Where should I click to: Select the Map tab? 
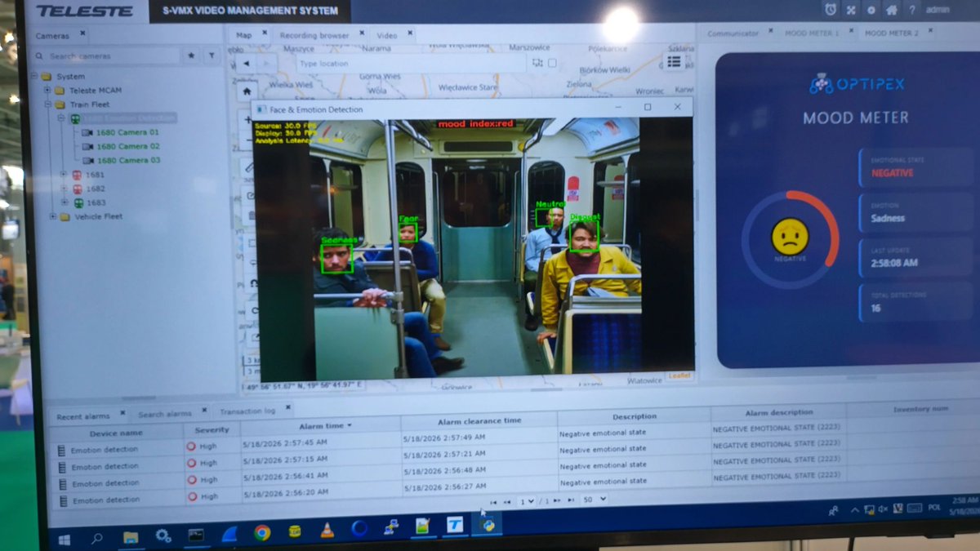point(243,35)
